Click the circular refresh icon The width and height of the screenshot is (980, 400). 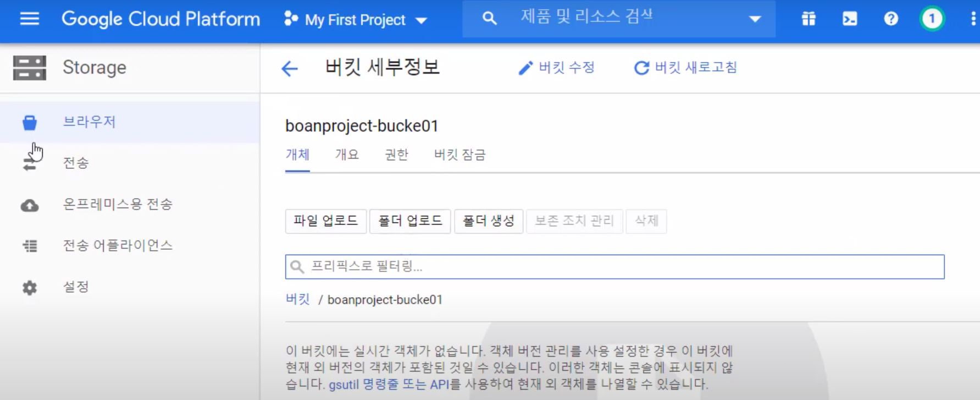pos(641,68)
